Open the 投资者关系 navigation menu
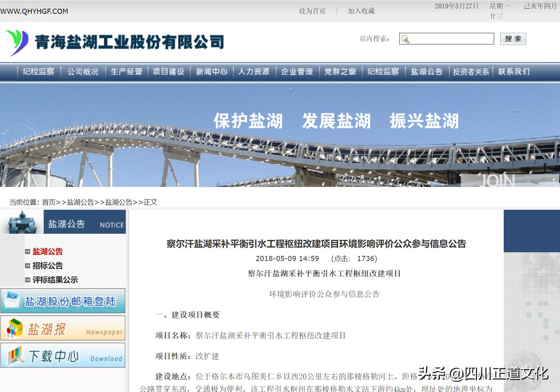560x392 pixels. 470,72
